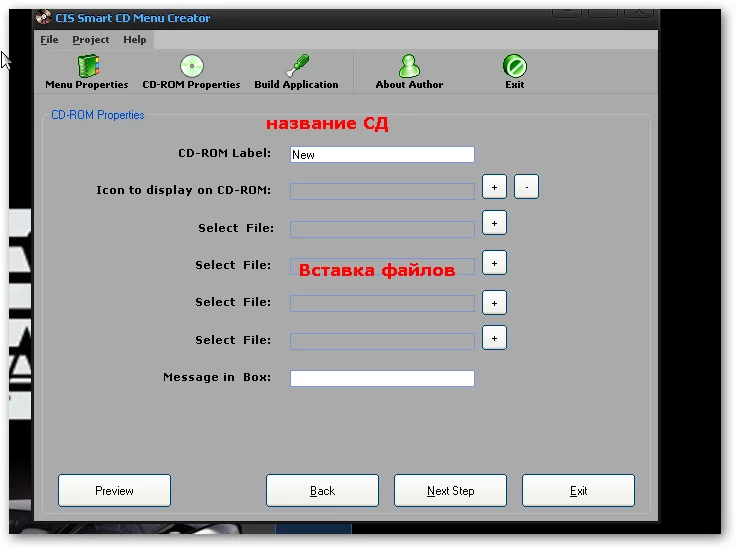The height and width of the screenshot is (549, 736).
Task: Open the Project menu
Action: [91, 40]
